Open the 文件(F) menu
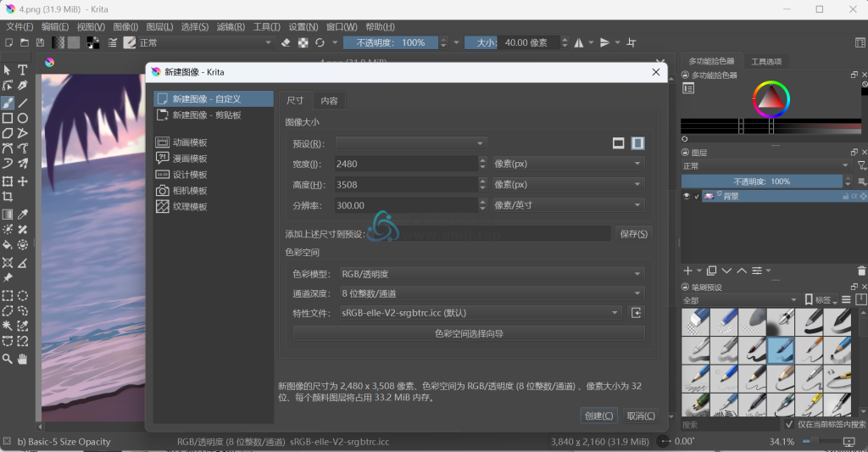Image resolution: width=868 pixels, height=452 pixels. (20, 26)
